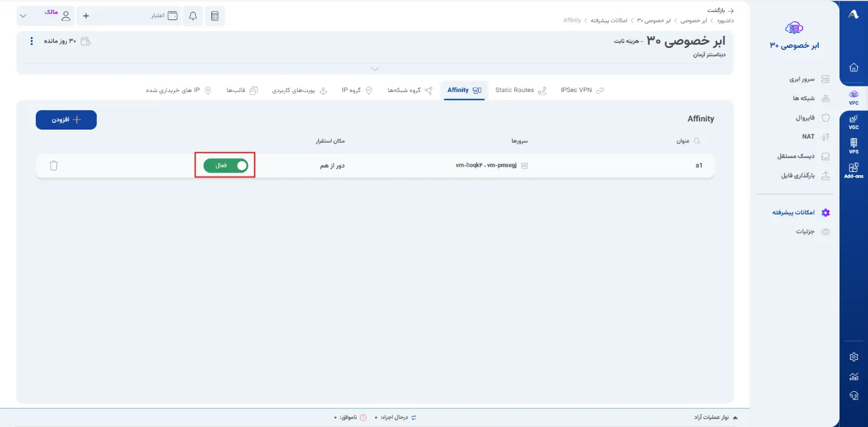The width and height of the screenshot is (868, 427).
Task: Toggle the فعال switch for a1
Action: tap(225, 165)
